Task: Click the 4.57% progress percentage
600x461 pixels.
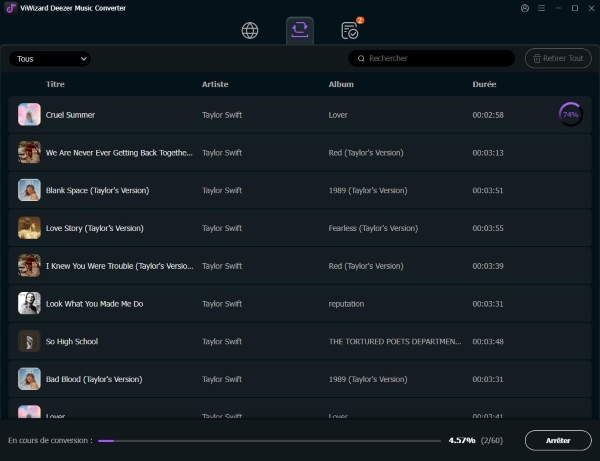Action: click(x=462, y=440)
